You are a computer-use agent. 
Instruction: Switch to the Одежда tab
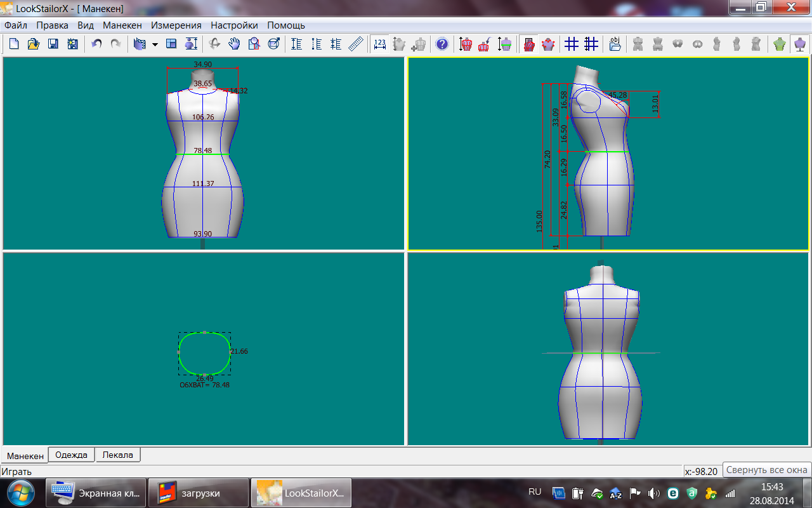point(72,455)
